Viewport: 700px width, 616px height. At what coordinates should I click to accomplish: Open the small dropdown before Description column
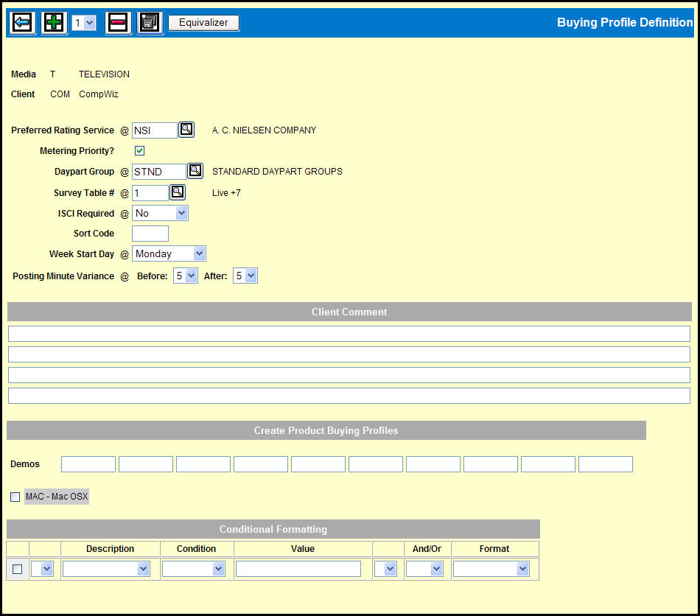(42, 569)
